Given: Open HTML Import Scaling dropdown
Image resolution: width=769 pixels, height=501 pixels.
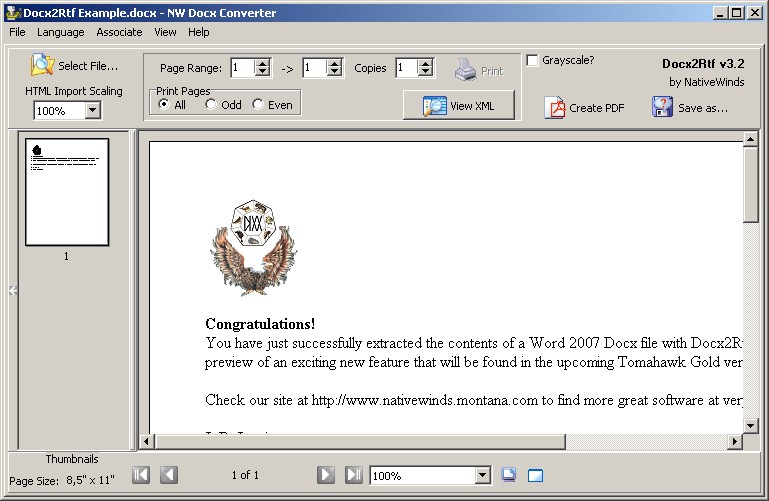Looking at the screenshot, I should (92, 110).
